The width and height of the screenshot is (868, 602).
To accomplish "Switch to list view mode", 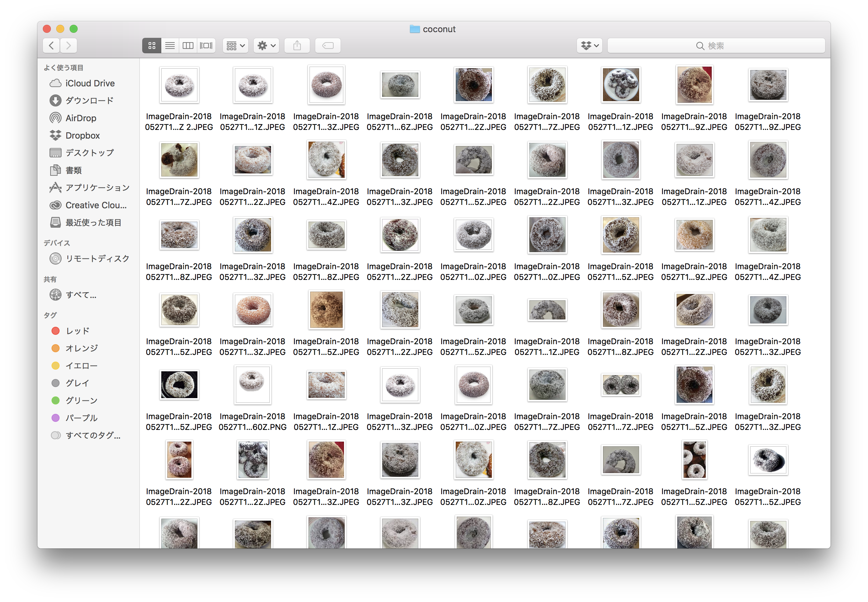I will [x=170, y=46].
